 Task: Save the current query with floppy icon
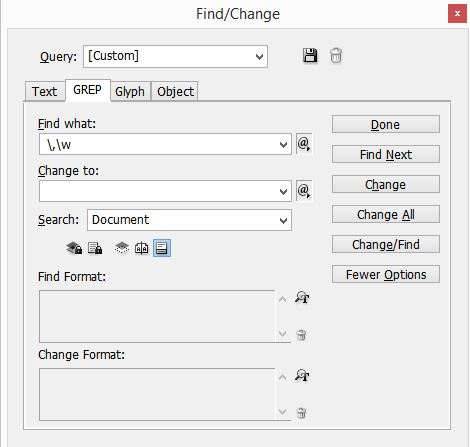tap(310, 55)
